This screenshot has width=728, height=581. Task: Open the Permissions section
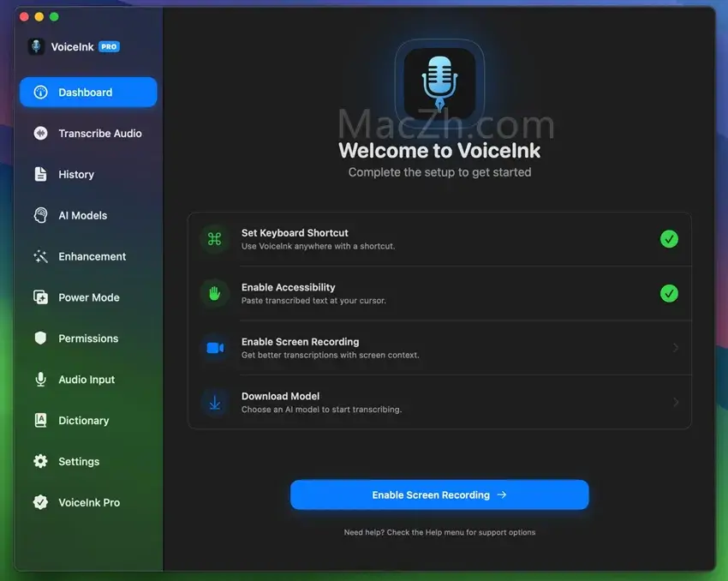click(88, 338)
